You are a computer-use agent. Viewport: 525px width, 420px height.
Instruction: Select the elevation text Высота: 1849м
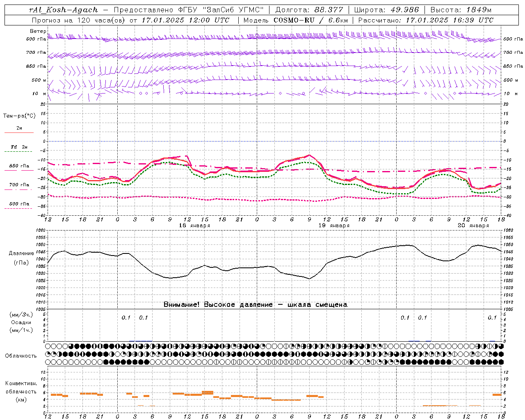tap(461, 10)
